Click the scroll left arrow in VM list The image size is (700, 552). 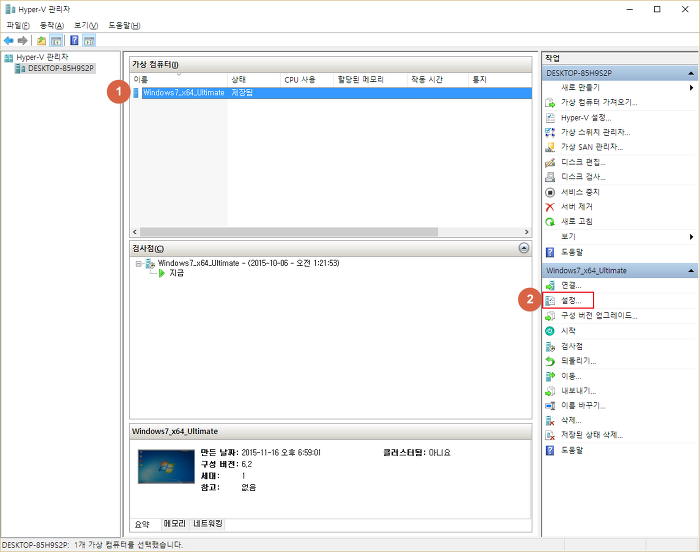[135, 232]
